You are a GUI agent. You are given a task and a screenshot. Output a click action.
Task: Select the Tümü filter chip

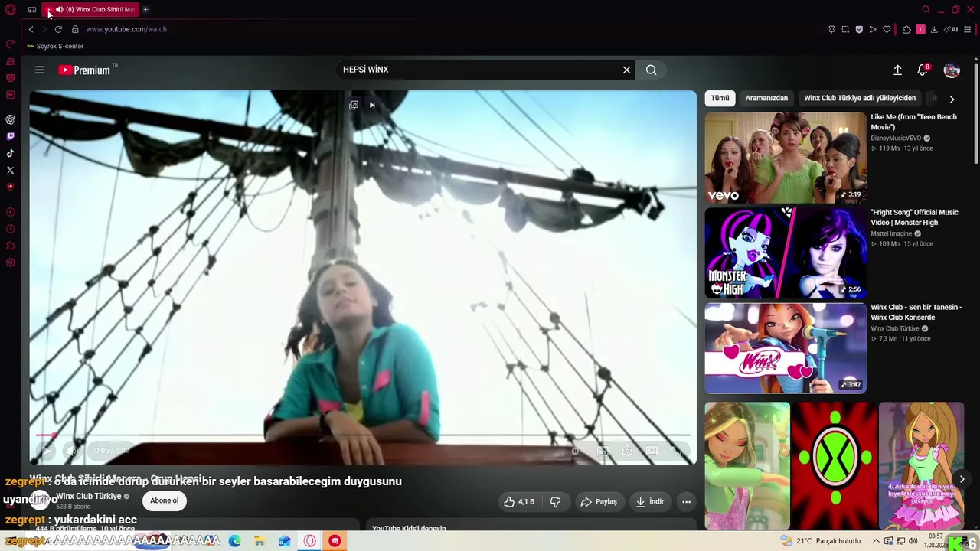[x=720, y=98]
